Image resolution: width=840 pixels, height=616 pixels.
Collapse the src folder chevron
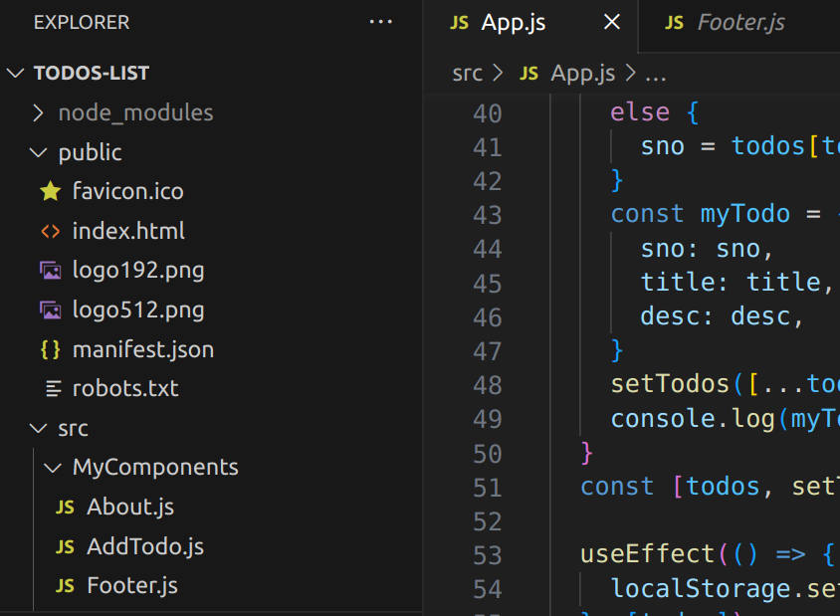[38, 429]
